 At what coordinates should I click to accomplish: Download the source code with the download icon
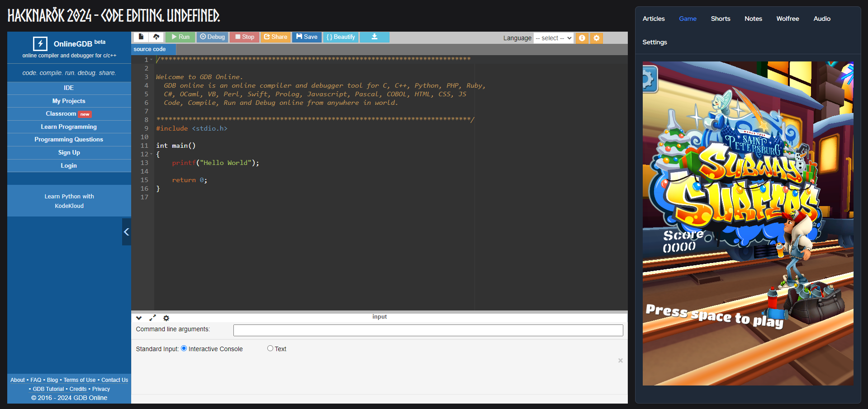coord(375,37)
